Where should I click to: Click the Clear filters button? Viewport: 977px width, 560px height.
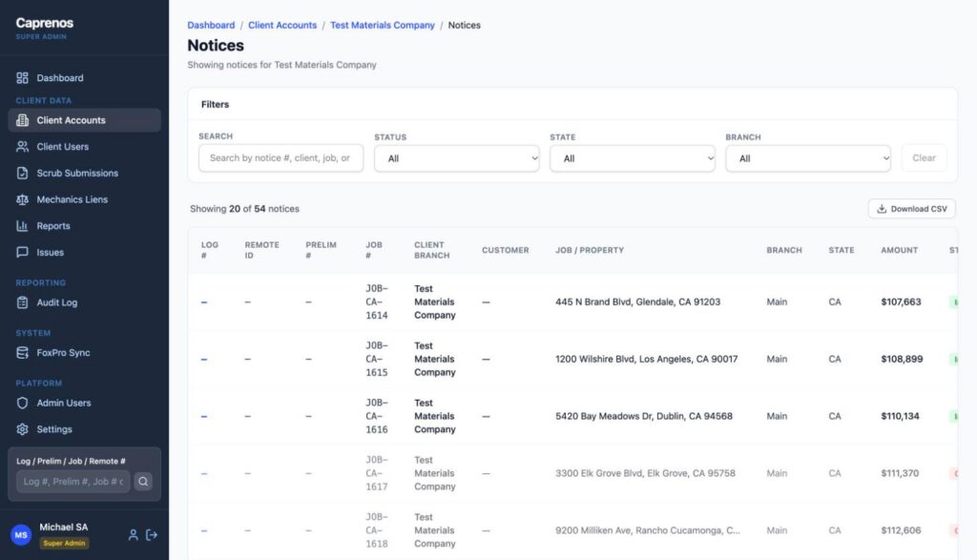[x=924, y=158]
